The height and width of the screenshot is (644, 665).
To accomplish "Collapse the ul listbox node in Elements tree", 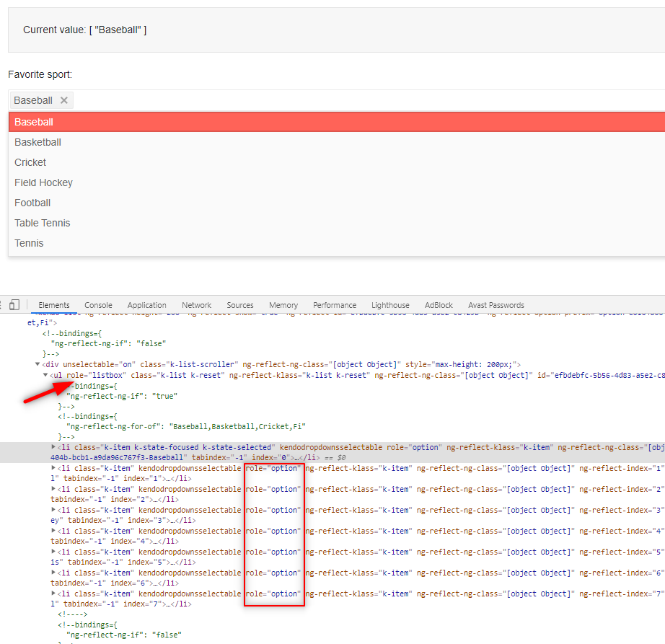I will coord(45,375).
